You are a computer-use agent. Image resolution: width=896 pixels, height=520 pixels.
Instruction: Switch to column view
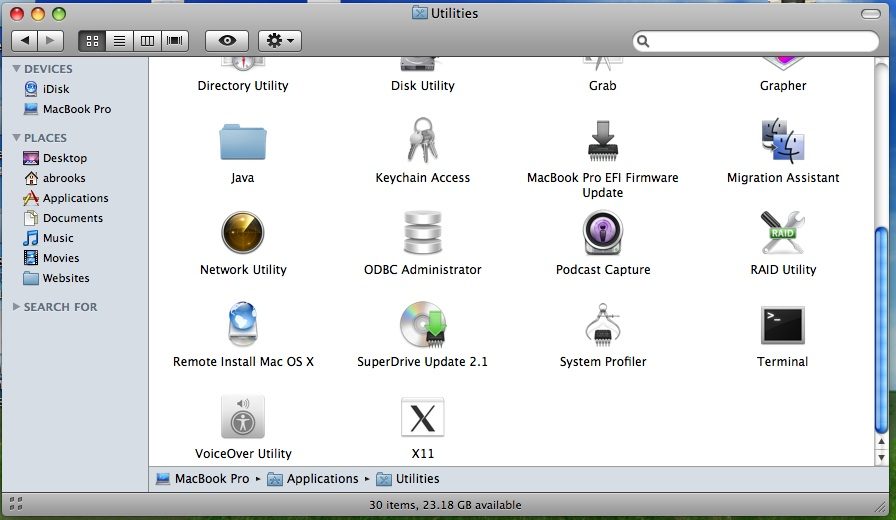tap(147, 41)
